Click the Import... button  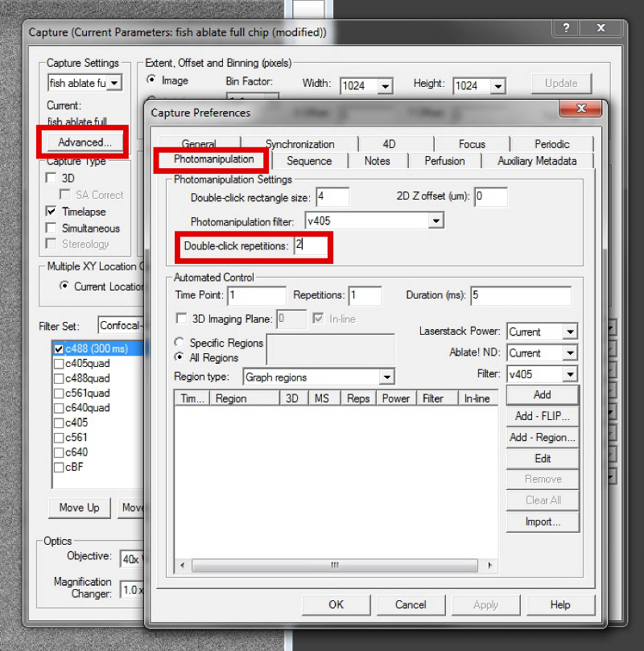(x=543, y=522)
